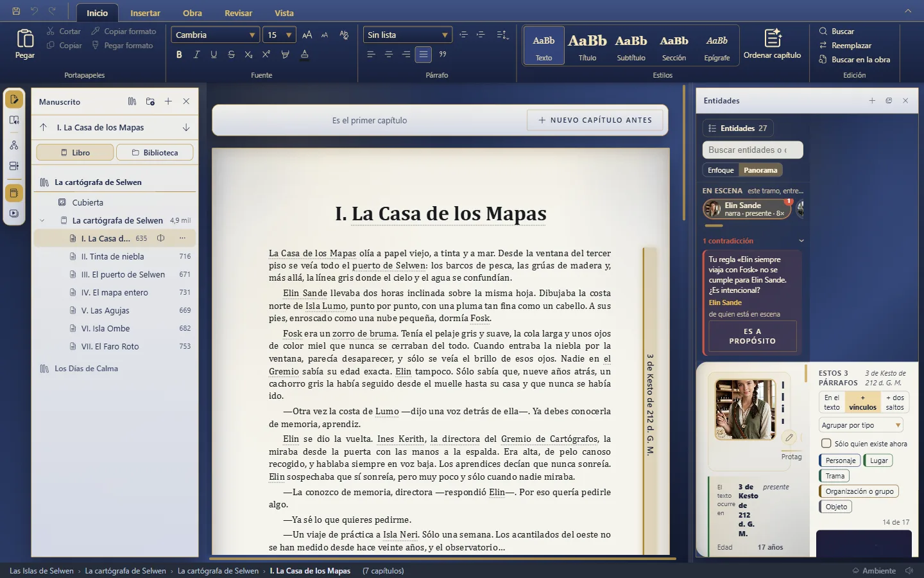This screenshot has height=578, width=924.
Task: Click 'Es a propósito' button
Action: point(753,336)
